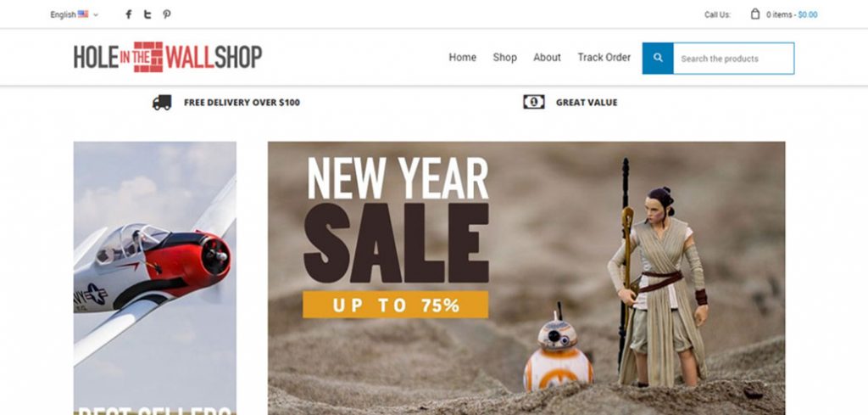This screenshot has height=415, width=868.
Task: Go to the Home menu item
Action: [462, 58]
